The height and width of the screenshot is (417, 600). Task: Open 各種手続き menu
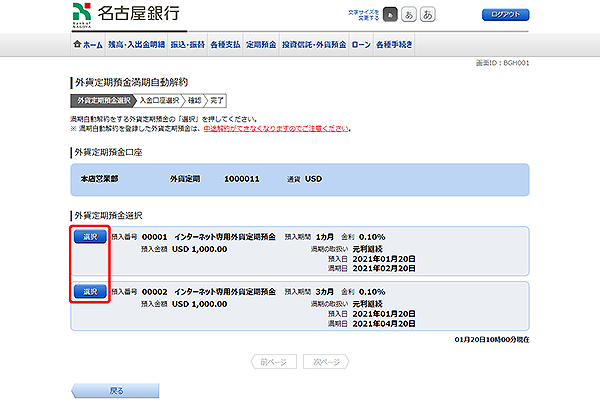(395, 45)
